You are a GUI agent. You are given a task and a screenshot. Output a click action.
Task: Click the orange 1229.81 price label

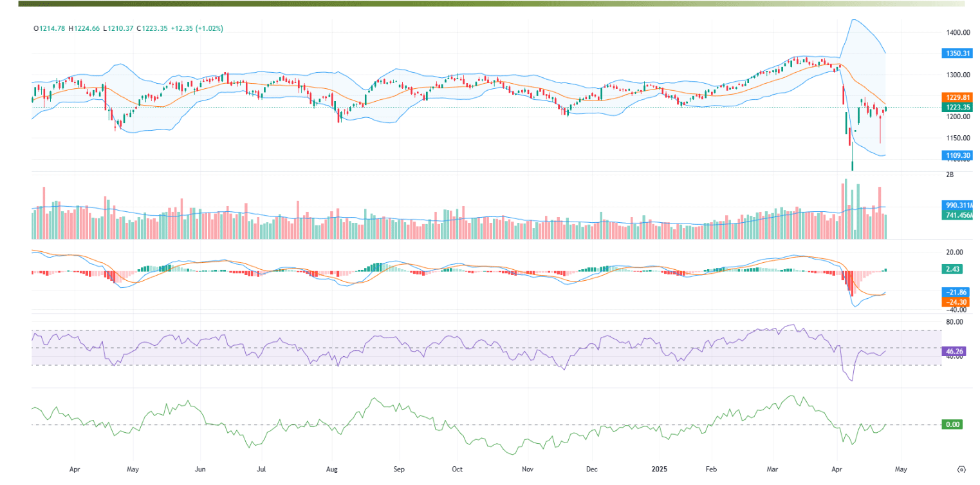point(957,97)
